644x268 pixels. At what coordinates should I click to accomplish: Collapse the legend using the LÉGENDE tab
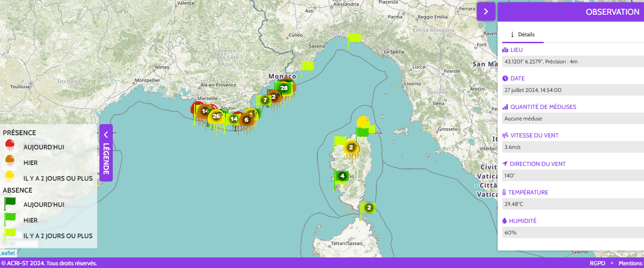(106, 153)
